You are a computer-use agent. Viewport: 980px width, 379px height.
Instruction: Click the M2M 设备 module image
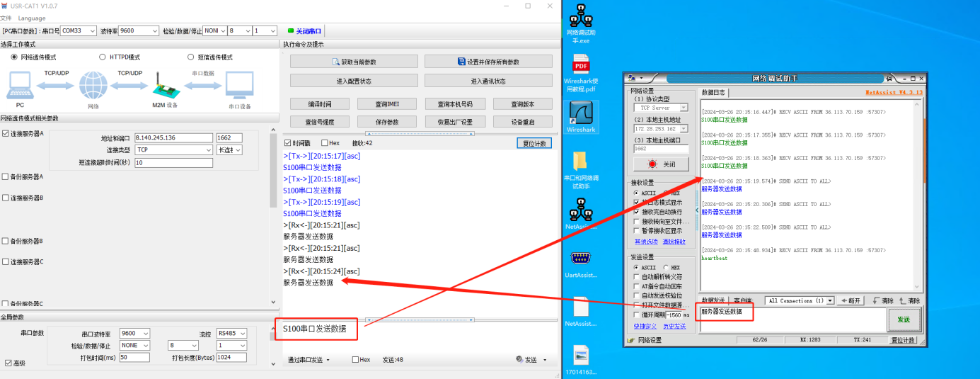click(166, 85)
